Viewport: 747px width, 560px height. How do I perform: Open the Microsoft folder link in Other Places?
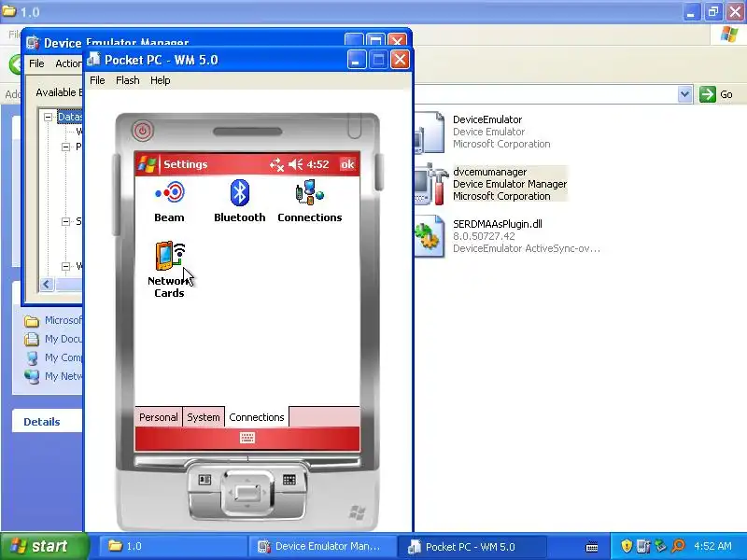pos(53,320)
